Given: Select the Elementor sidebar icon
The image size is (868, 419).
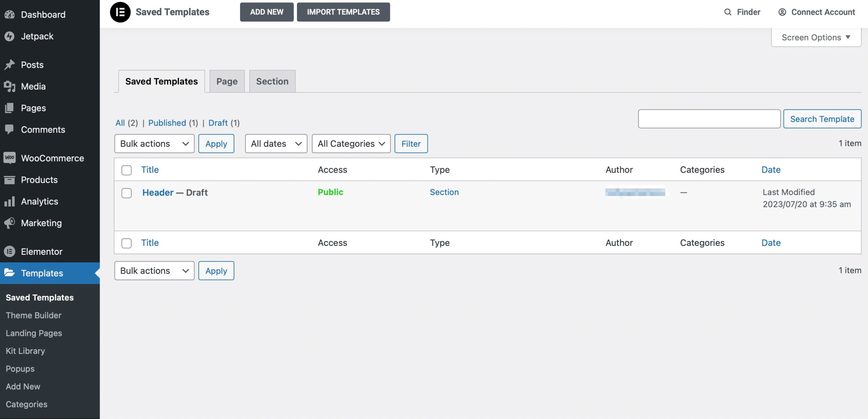Looking at the screenshot, I should click(9, 252).
